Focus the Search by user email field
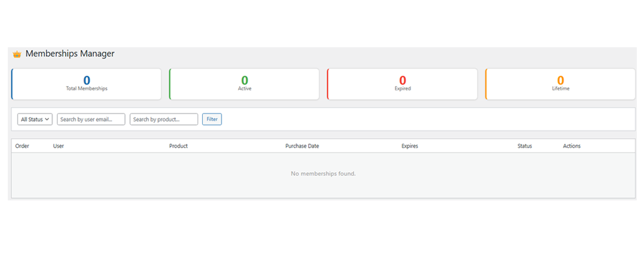 [x=91, y=120]
